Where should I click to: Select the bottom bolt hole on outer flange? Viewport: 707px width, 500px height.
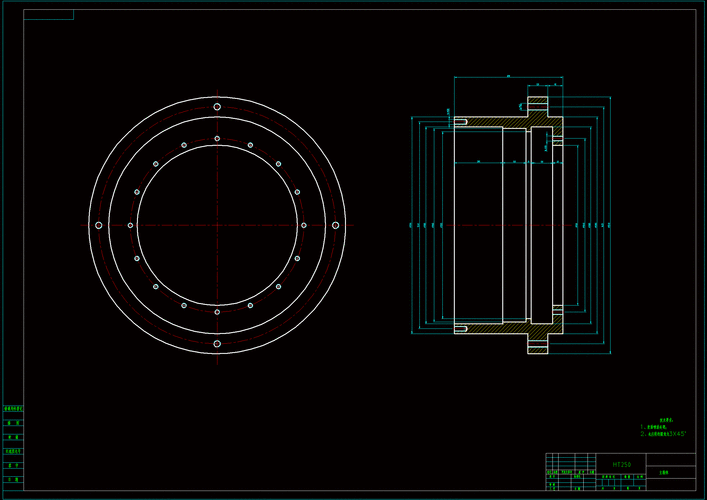(x=217, y=344)
